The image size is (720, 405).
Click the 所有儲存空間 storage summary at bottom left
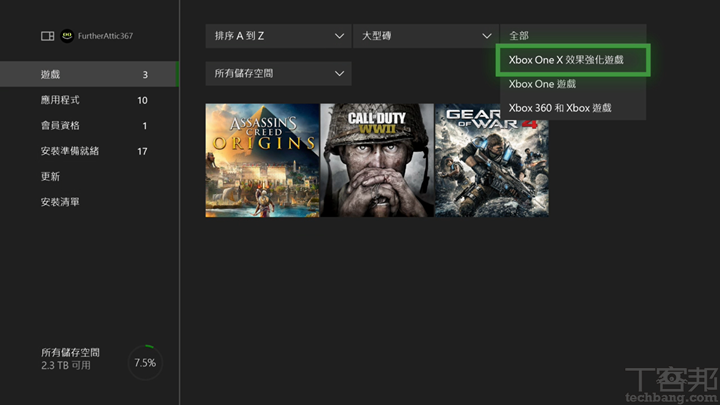coord(70,353)
